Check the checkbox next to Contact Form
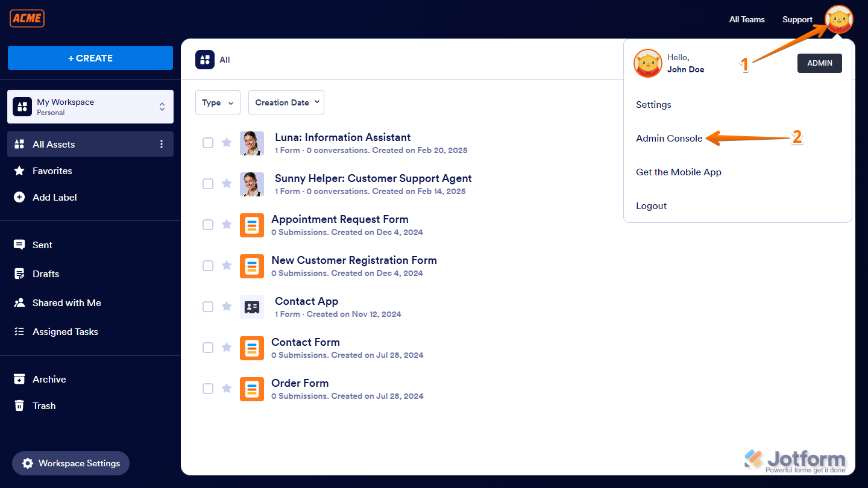This screenshot has width=868, height=488. (208, 348)
